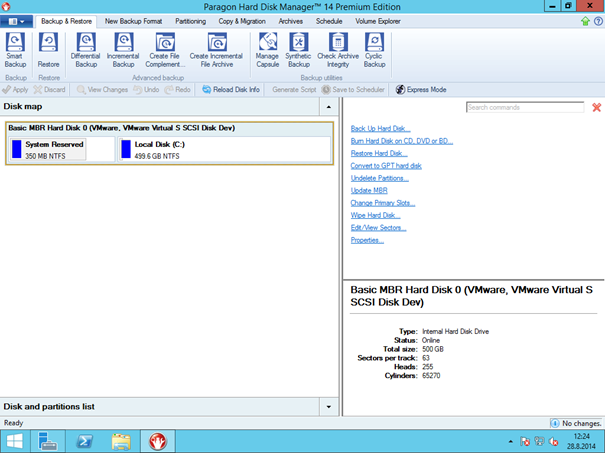Click the Wipe Hard Disk link
This screenshot has height=453, width=605.
click(x=375, y=215)
